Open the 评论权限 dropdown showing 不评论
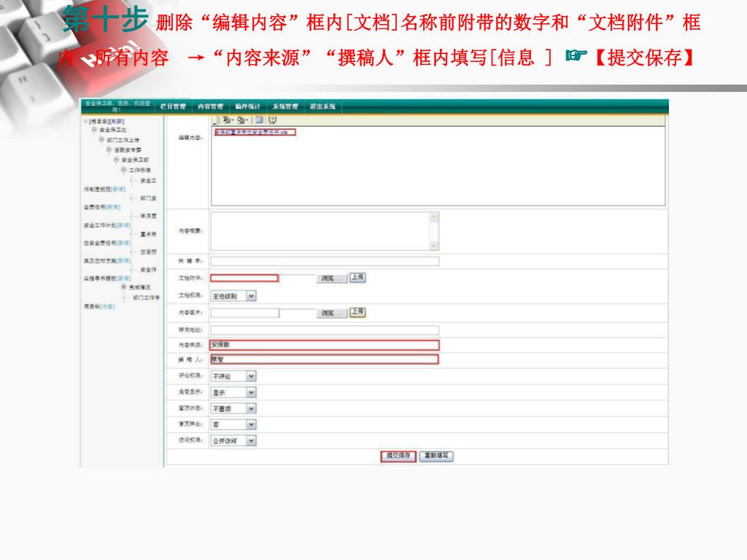 pyautogui.click(x=233, y=376)
